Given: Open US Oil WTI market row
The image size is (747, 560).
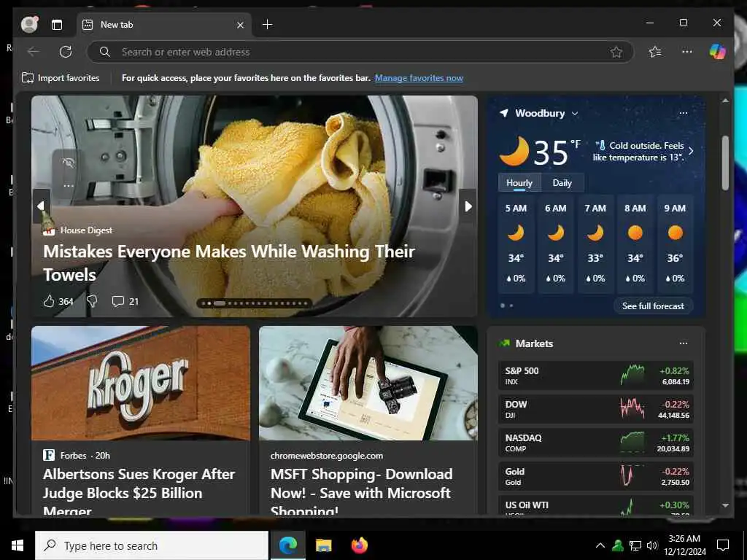Looking at the screenshot, I should pos(595,506).
